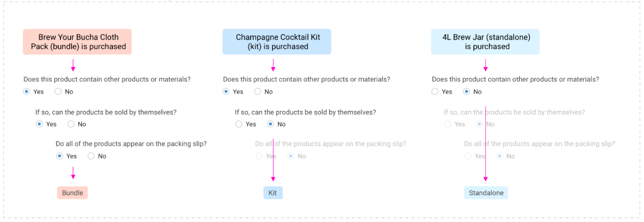
Task: Select "No" for the standalone jar's contains-products question
Action: pyautogui.click(x=467, y=92)
